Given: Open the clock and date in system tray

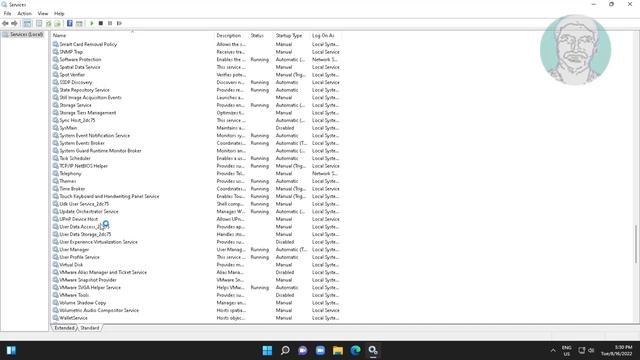Looking at the screenshot, I should tap(616, 350).
